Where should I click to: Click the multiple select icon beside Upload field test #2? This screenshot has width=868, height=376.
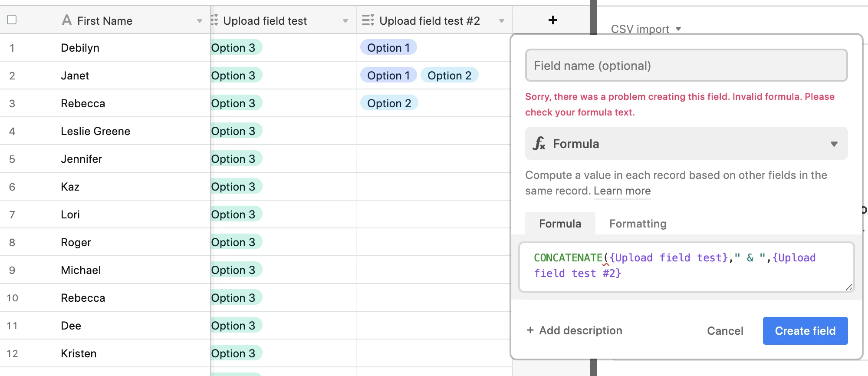tap(368, 20)
